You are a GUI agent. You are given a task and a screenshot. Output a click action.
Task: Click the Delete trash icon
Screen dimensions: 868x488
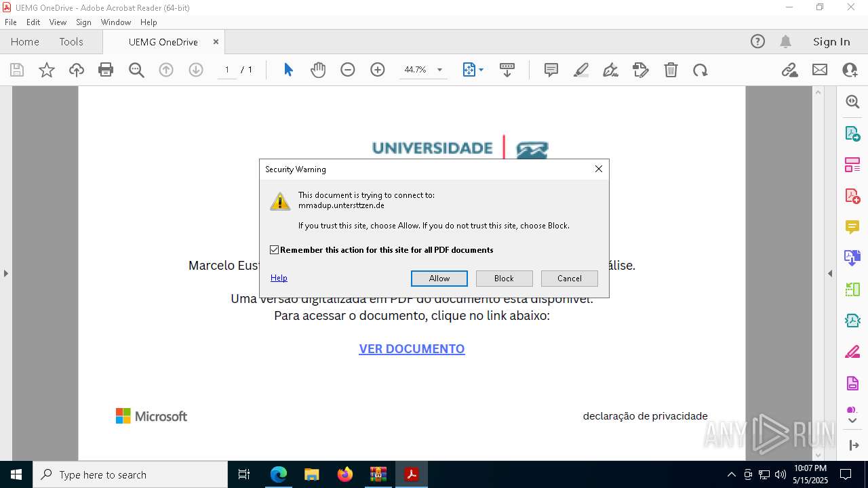[x=671, y=70]
